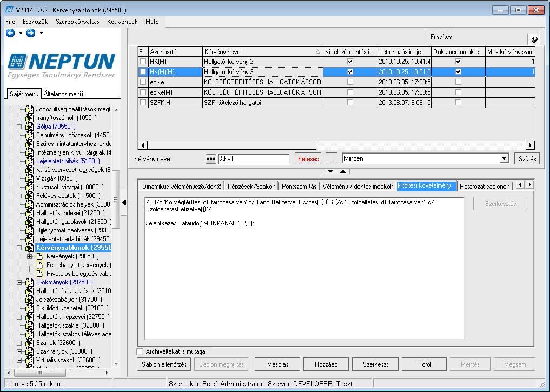The width and height of the screenshot is (550, 392).
Task: Toggle Dokumentumok checkbox in the edike(M) row
Action: point(458,92)
